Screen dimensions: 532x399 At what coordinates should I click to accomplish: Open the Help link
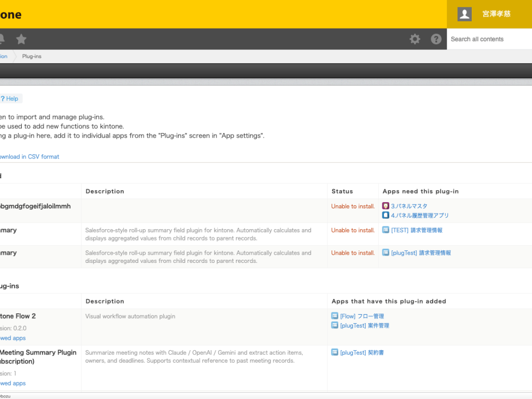click(11, 99)
